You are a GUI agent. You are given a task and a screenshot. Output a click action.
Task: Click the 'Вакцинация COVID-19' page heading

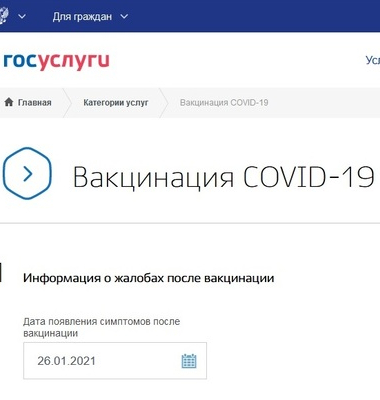(x=223, y=177)
